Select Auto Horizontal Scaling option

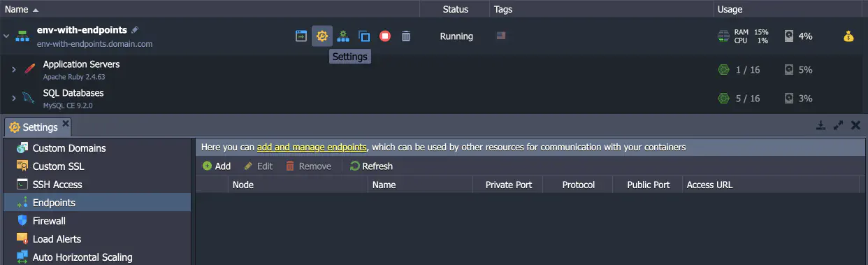click(x=82, y=257)
